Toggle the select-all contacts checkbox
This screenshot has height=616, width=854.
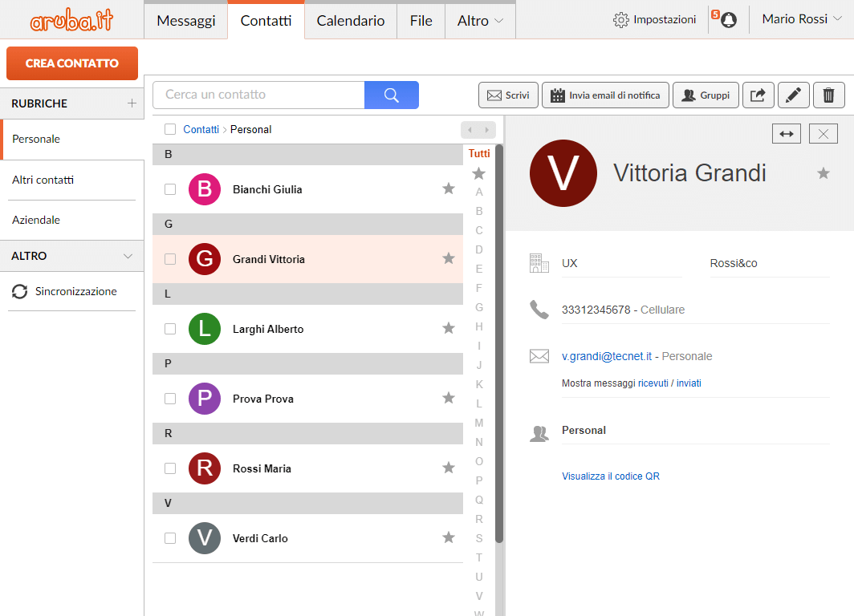click(x=170, y=129)
